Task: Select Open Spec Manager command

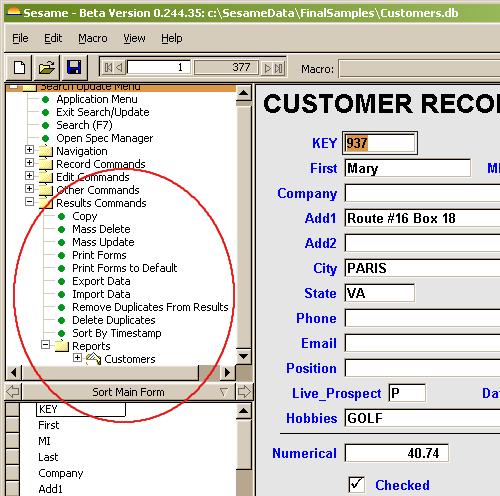Action: pos(105,138)
